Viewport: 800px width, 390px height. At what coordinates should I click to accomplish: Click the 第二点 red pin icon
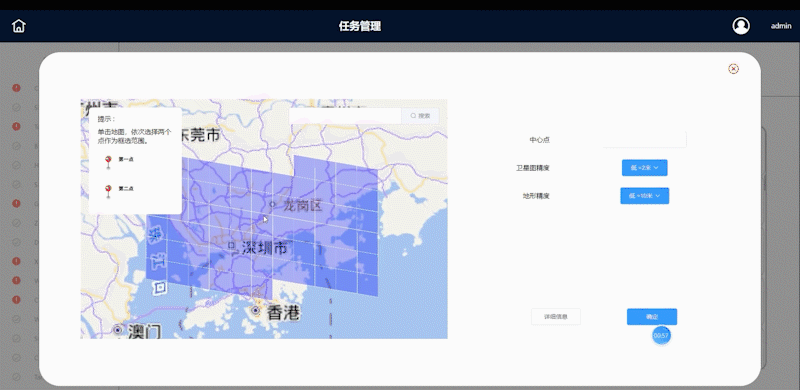coord(108,191)
